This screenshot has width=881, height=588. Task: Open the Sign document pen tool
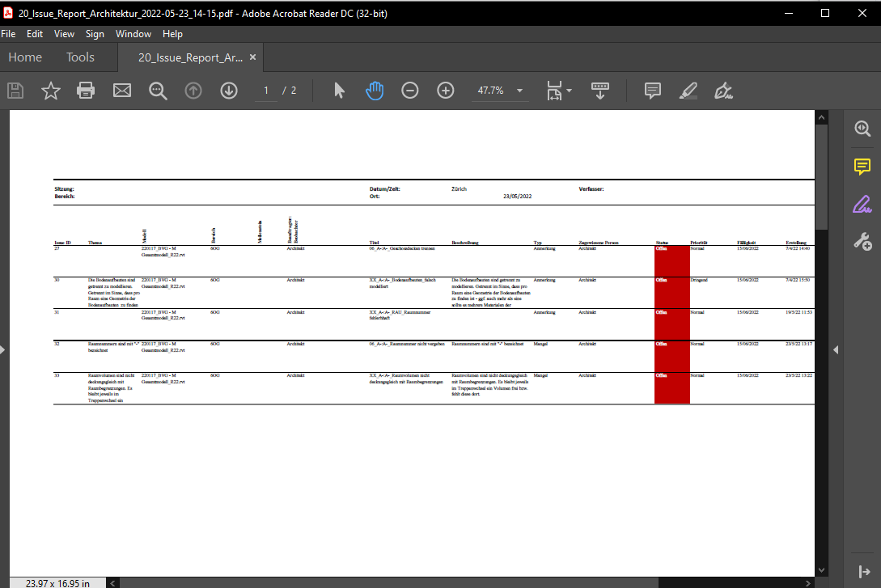(x=723, y=91)
